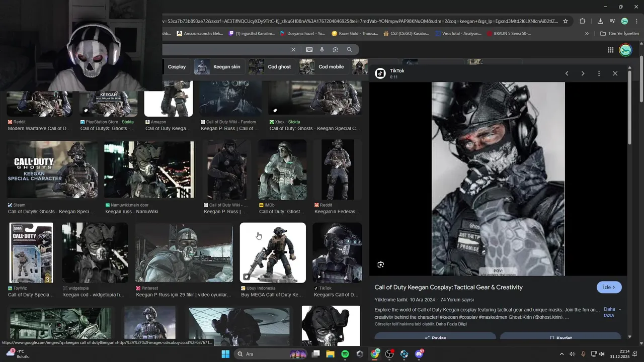The image size is (644, 362).
Task: Search inside image with Lens overlay icon
Action: click(380, 264)
